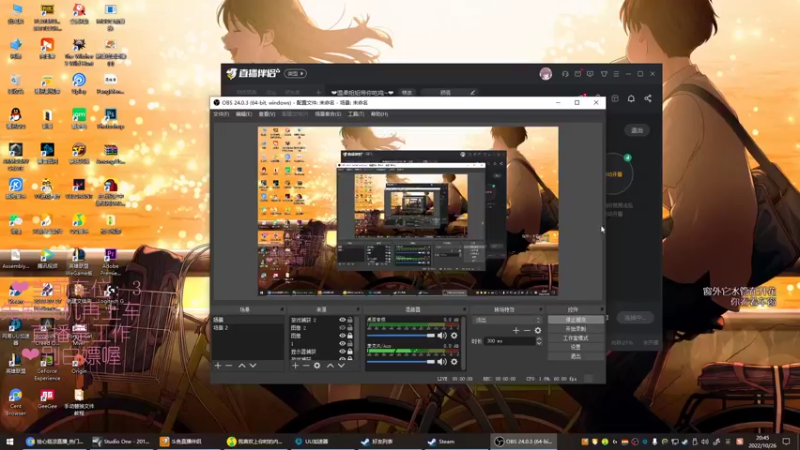800x450 pixels.
Task: Add a new source with the plus icon
Action: click(295, 365)
